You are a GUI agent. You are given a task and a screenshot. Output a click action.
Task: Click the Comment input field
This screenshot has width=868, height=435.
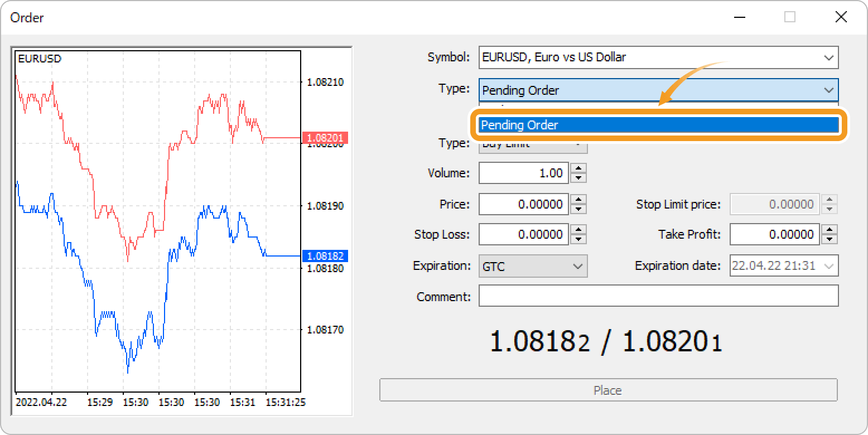(x=658, y=296)
